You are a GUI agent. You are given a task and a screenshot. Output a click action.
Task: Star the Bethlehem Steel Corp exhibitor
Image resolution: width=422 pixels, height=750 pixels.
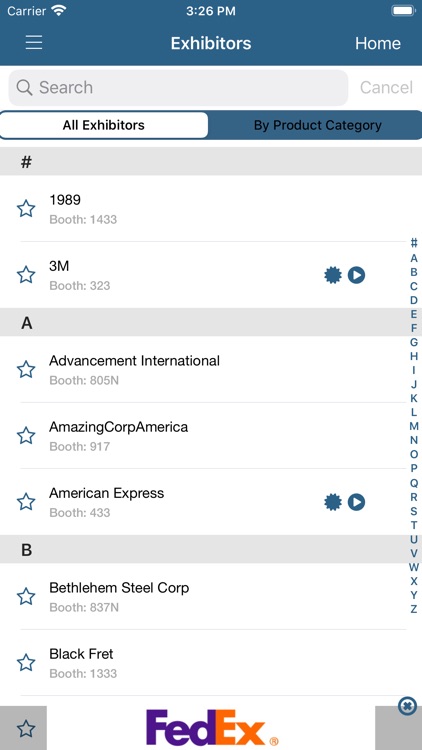pyautogui.click(x=26, y=596)
